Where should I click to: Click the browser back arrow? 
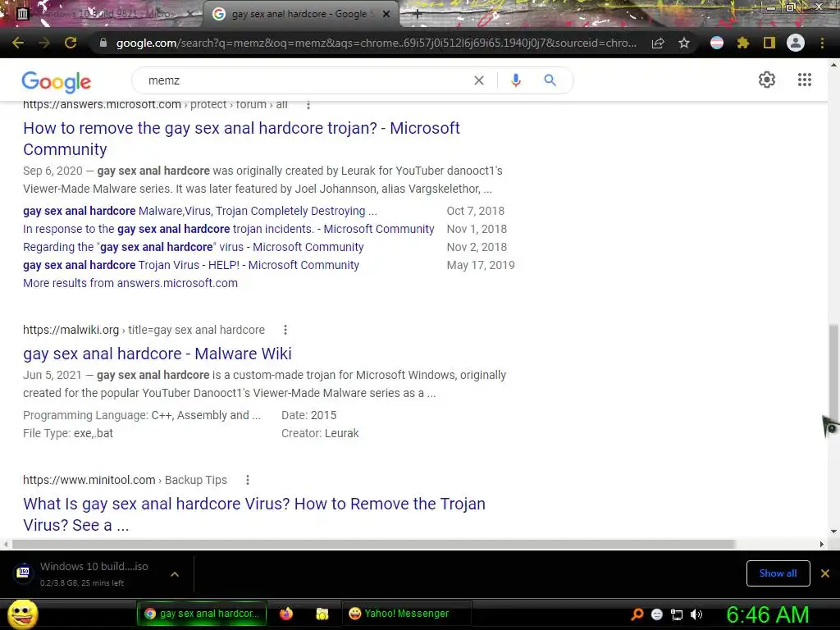(18, 43)
